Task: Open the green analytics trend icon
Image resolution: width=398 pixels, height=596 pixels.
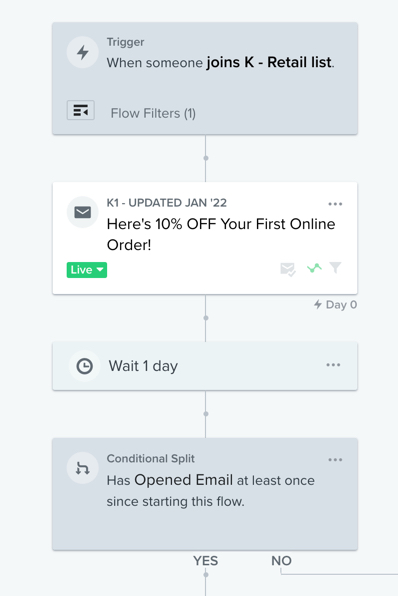Action: 314,268
